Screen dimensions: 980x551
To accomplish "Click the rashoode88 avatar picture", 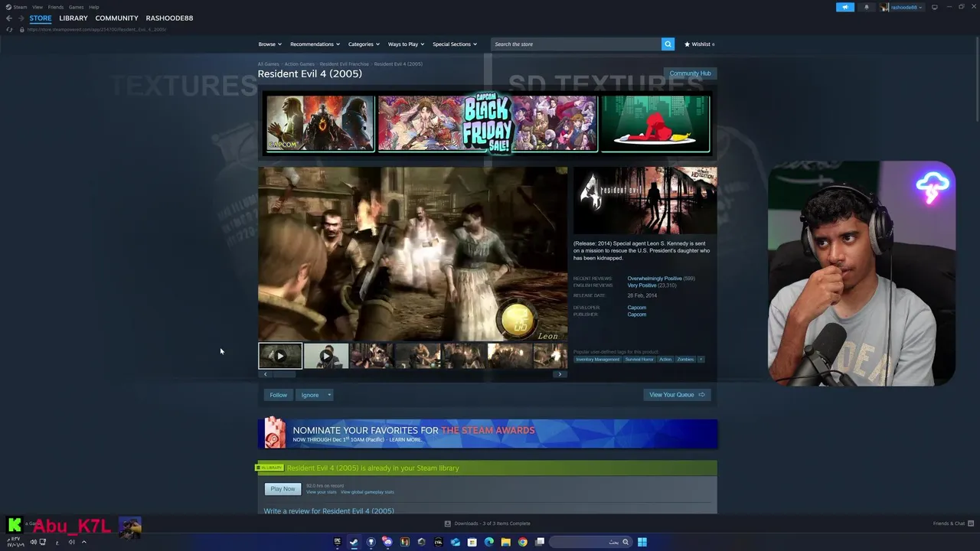I will pos(885,7).
